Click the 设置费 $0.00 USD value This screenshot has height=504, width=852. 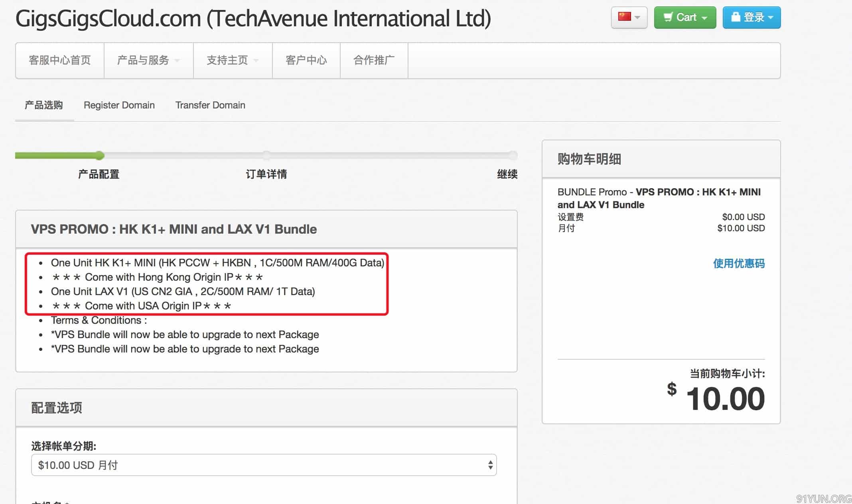pos(744,217)
